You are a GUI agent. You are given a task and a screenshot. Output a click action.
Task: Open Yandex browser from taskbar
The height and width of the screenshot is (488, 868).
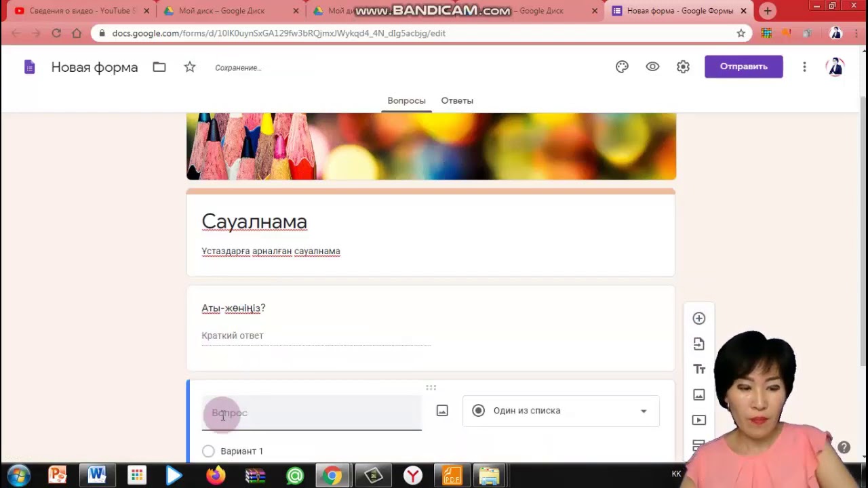pos(413,476)
